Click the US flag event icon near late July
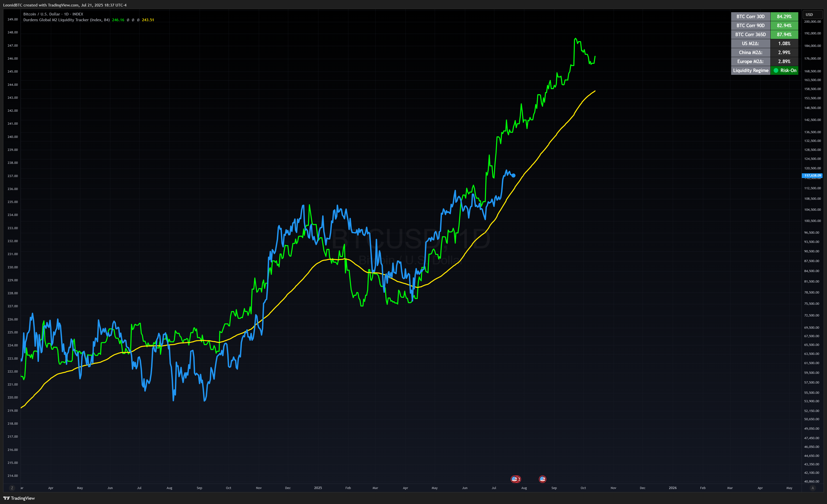Viewport: 827px width, 504px height. pyautogui.click(x=515, y=479)
